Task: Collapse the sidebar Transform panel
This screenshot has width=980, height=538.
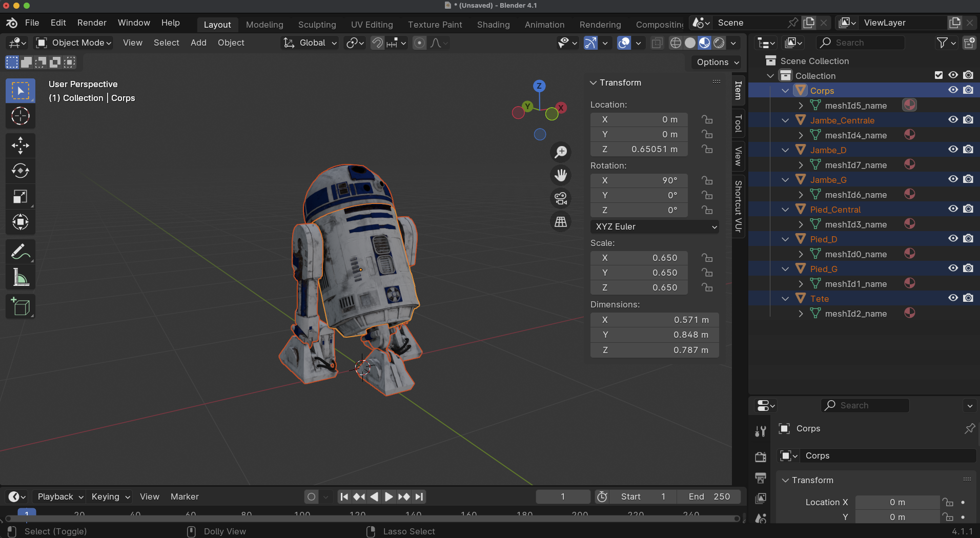Action: [x=593, y=82]
